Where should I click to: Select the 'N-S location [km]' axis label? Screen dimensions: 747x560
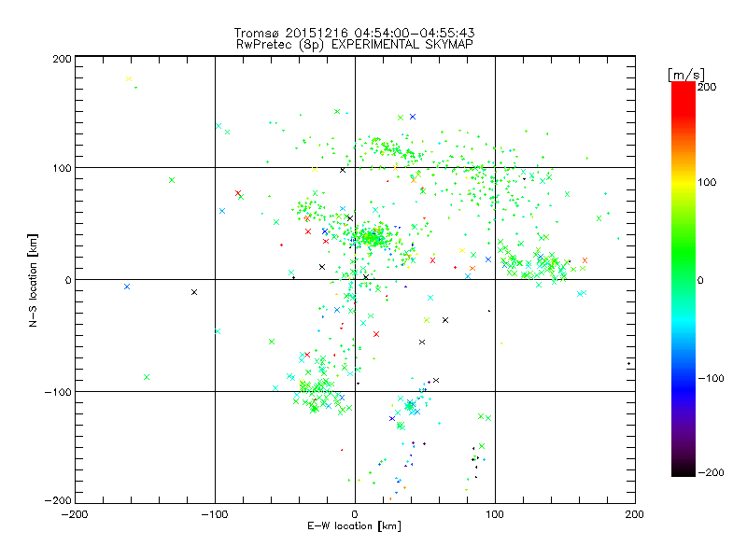(33, 281)
